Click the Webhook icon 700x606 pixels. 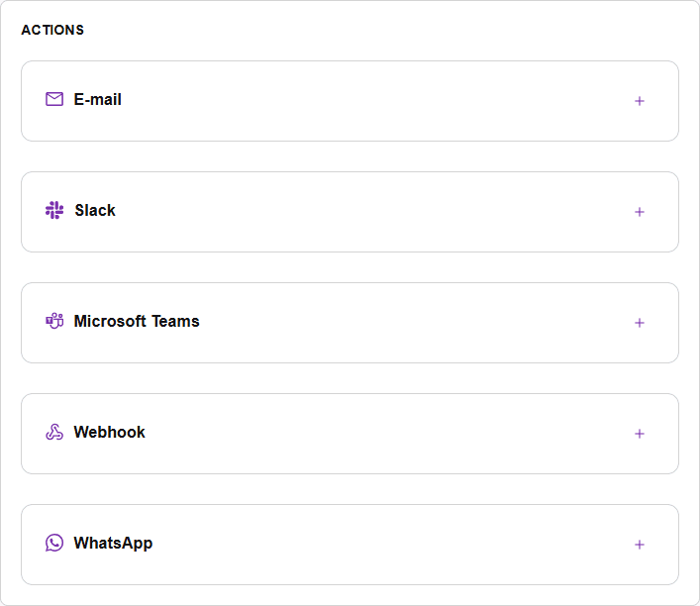point(54,432)
